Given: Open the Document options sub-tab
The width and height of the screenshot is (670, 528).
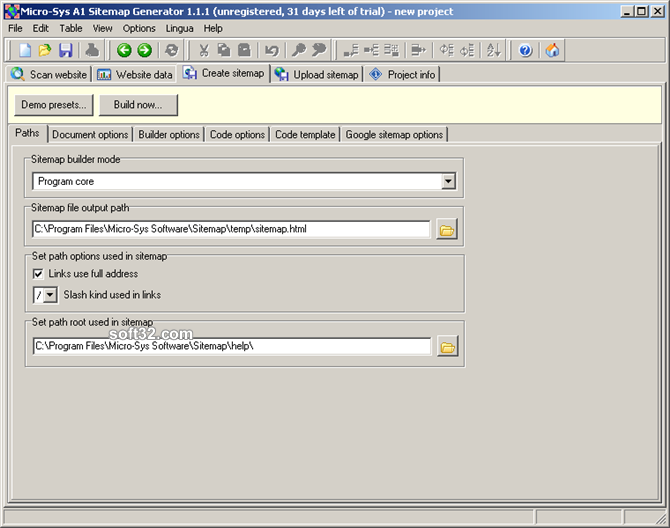Looking at the screenshot, I should [x=90, y=135].
